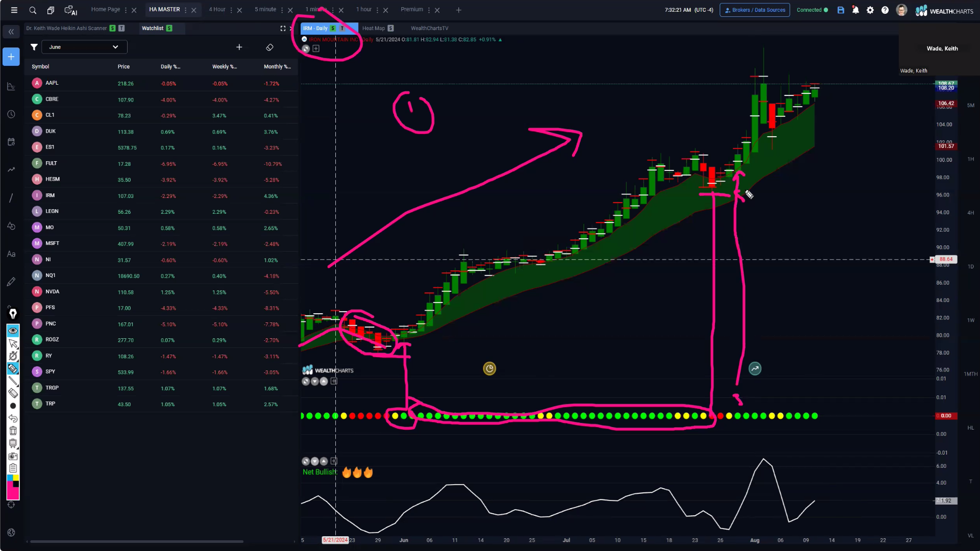Select the straight line drawing tool
980x551 pixels.
11,198
